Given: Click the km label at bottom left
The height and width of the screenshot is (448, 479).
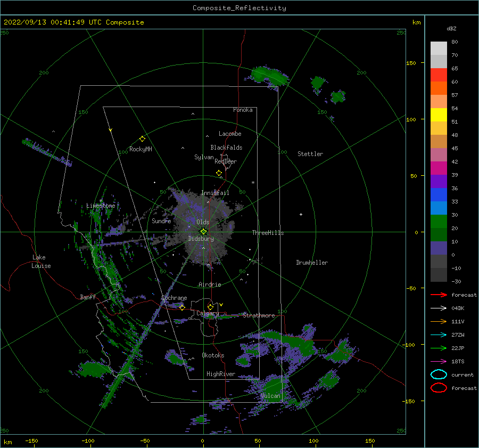Looking at the screenshot, I should pos(7,442).
